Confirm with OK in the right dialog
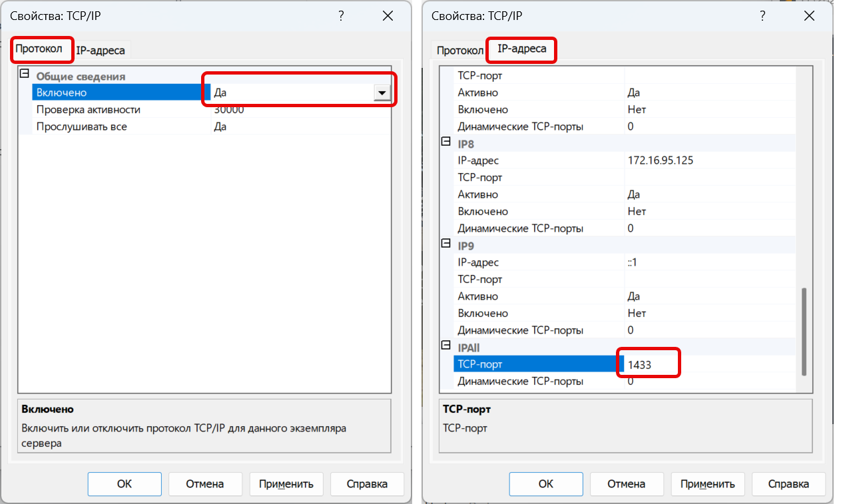The height and width of the screenshot is (504, 841). pos(546,484)
